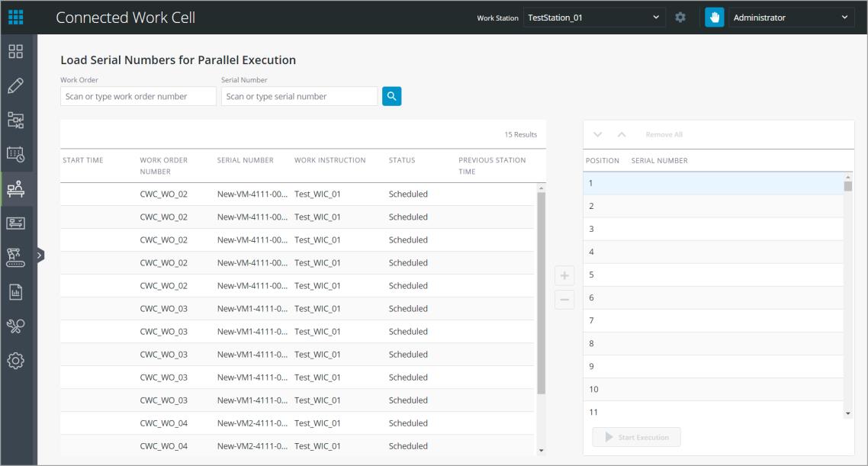Select the first CWC_WO_03 table row
Screen dimensions: 868x466
pos(297,309)
